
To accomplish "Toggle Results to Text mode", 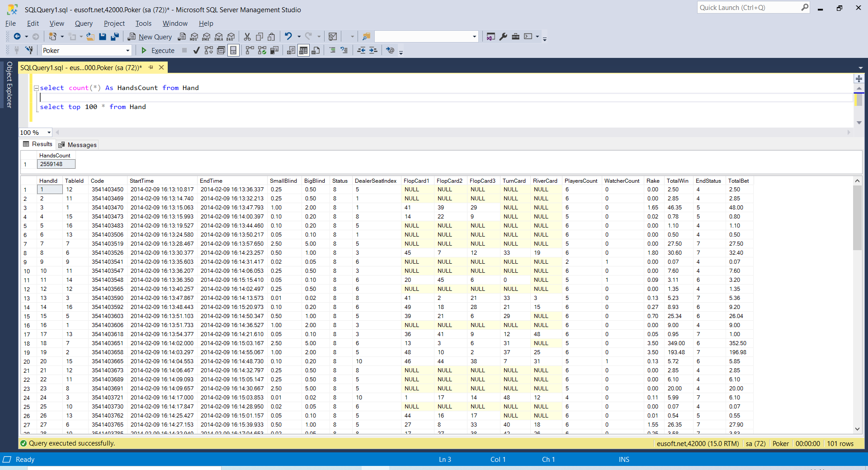I will (x=291, y=50).
